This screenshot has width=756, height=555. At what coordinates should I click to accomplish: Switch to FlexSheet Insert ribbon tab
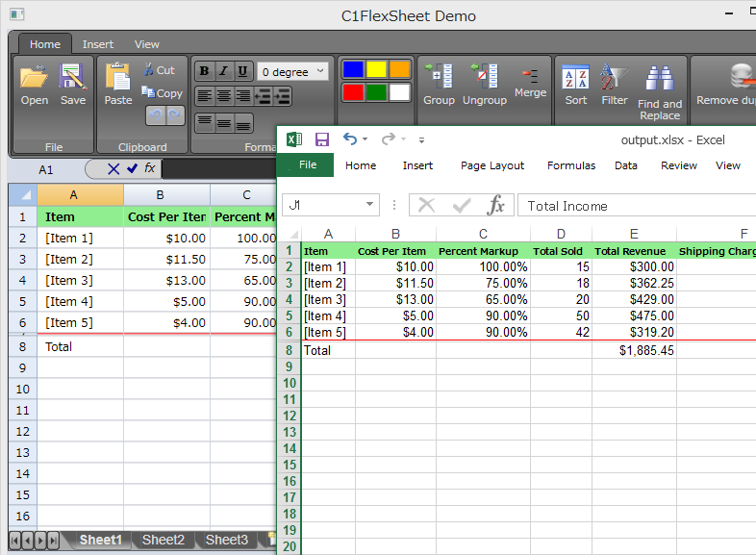pos(98,44)
